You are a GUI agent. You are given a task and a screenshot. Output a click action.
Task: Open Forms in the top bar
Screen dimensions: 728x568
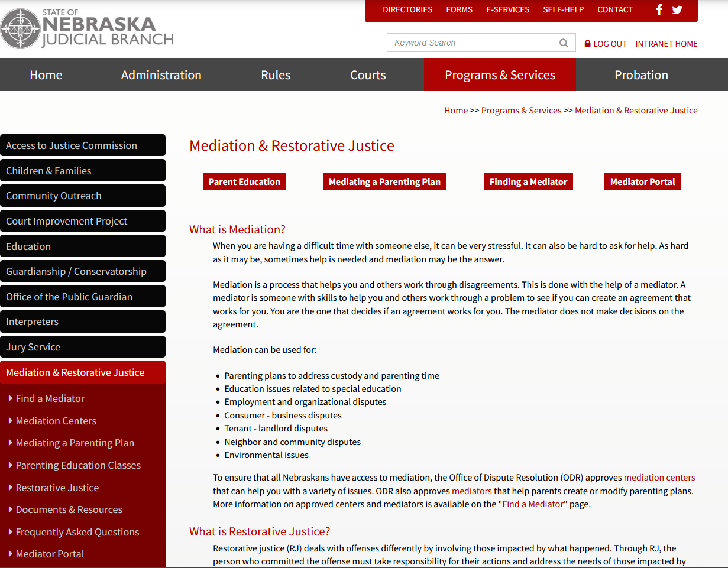(x=460, y=9)
